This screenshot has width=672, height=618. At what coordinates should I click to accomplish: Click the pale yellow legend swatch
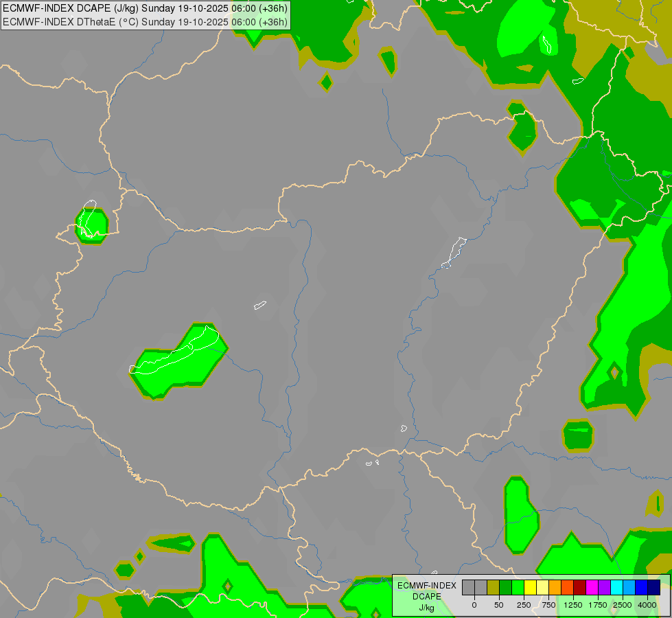click(542, 588)
